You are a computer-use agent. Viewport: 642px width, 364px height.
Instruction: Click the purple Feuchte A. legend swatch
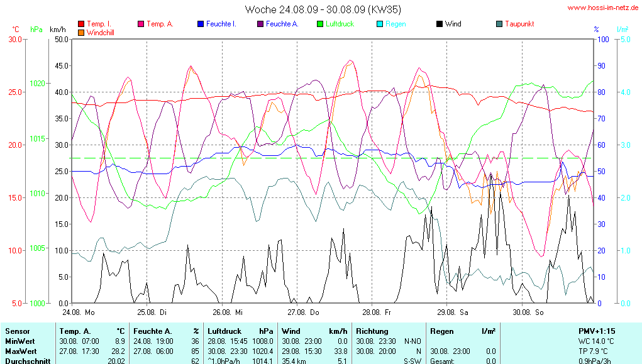(x=260, y=24)
